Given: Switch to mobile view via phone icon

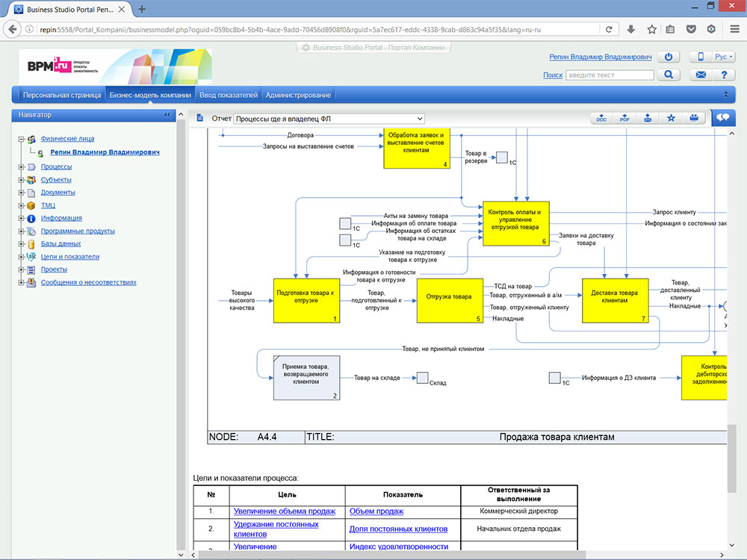Looking at the screenshot, I should (701, 57).
